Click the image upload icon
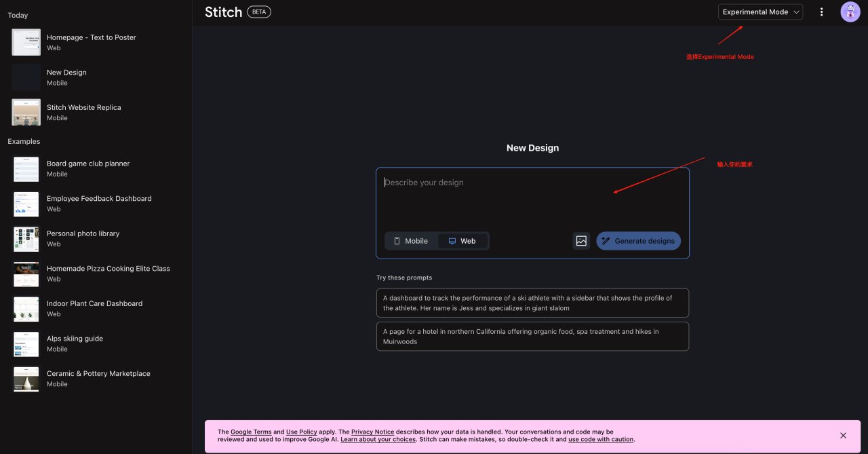 tap(581, 241)
